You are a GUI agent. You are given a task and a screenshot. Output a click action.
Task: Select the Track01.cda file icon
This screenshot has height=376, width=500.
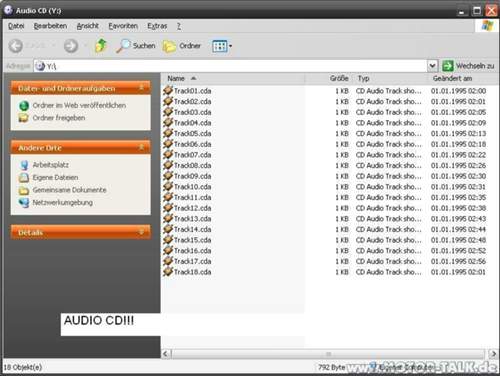tap(168, 90)
